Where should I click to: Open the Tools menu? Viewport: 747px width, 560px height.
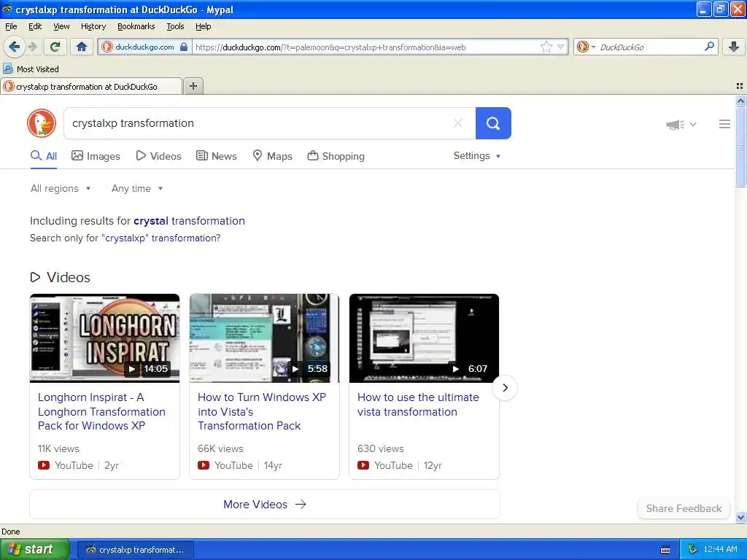click(175, 26)
